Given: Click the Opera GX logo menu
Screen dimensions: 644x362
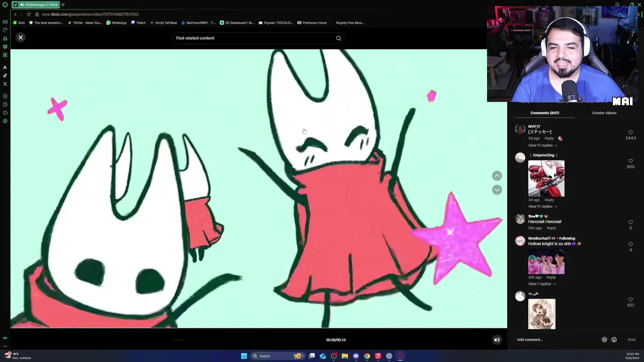Looking at the screenshot, I should pyautogui.click(x=5, y=5).
